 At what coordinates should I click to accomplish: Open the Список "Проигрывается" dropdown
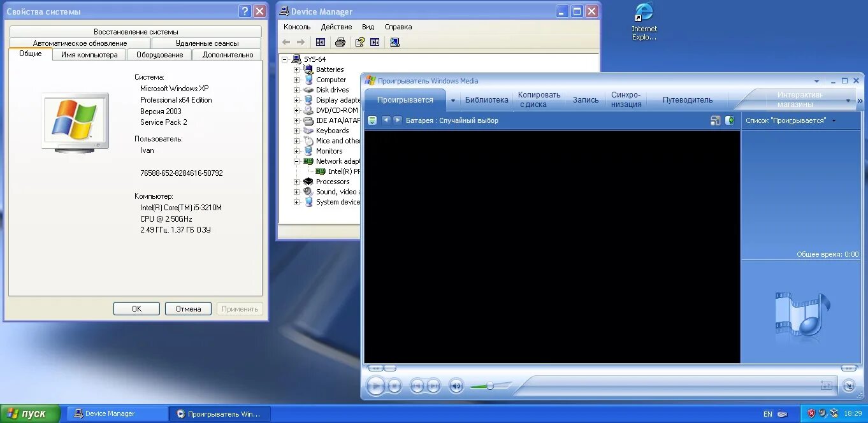coord(790,120)
